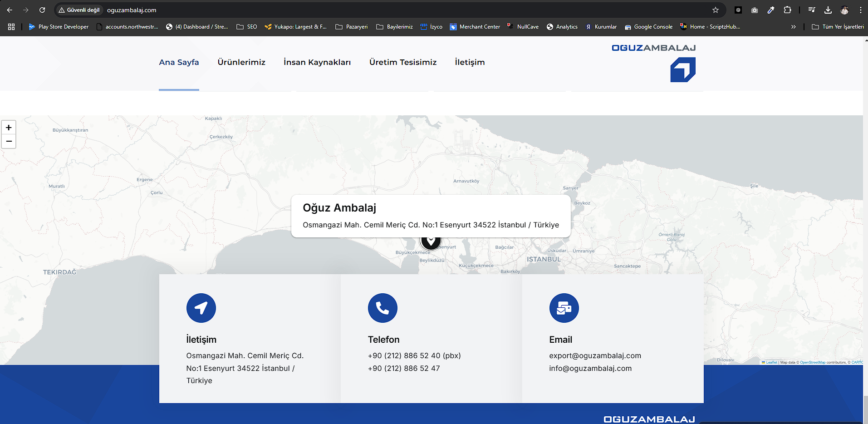Open the Google Console bookmark
868x424 pixels.
click(649, 27)
